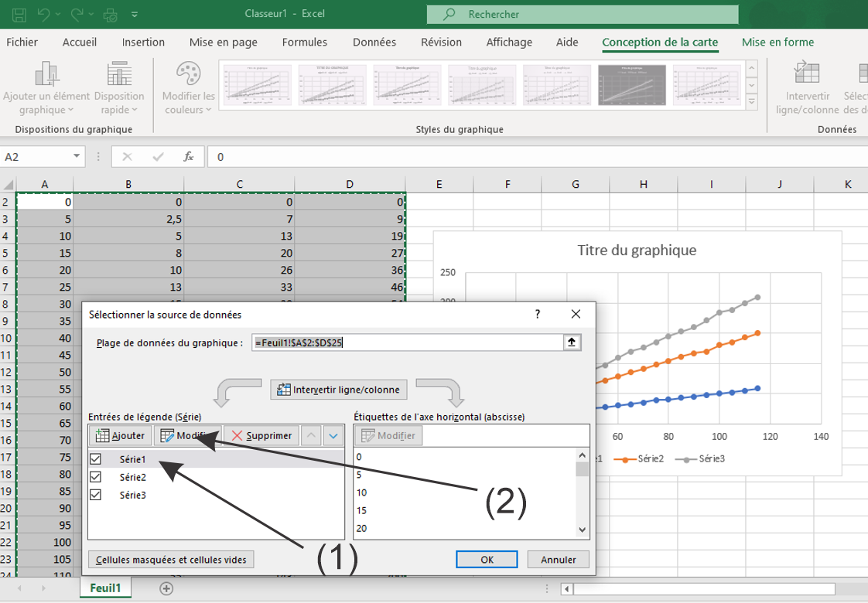The height and width of the screenshot is (603, 868).
Task: Switch to the Insertion tab
Action: (x=143, y=43)
